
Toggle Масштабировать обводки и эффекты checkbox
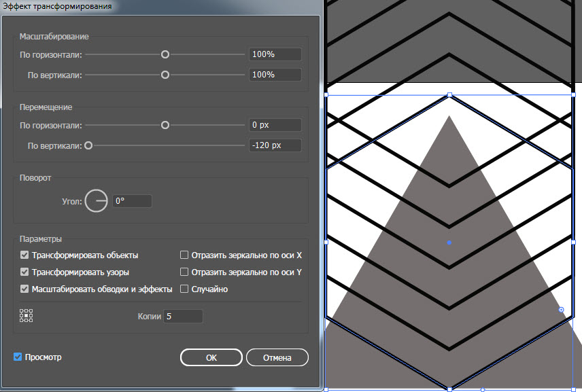click(x=24, y=289)
